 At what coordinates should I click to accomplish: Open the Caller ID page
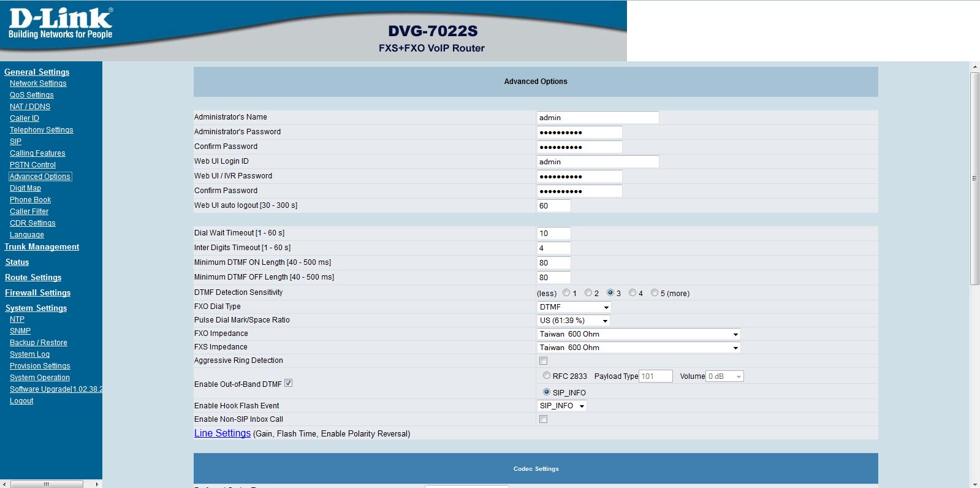pos(25,118)
